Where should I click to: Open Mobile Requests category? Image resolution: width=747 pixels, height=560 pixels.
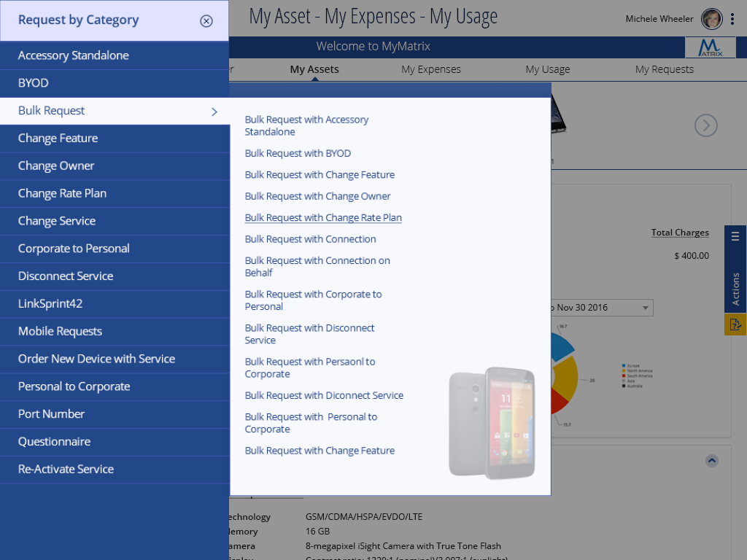coord(115,332)
